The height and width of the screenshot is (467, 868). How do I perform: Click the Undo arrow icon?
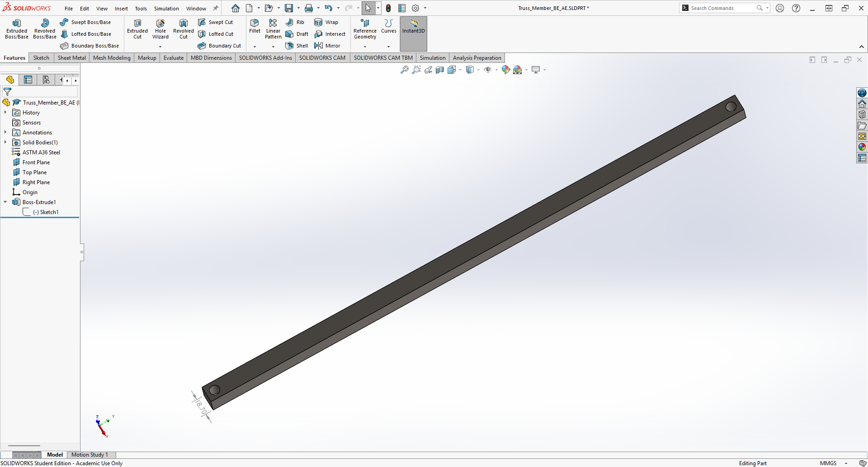click(329, 8)
